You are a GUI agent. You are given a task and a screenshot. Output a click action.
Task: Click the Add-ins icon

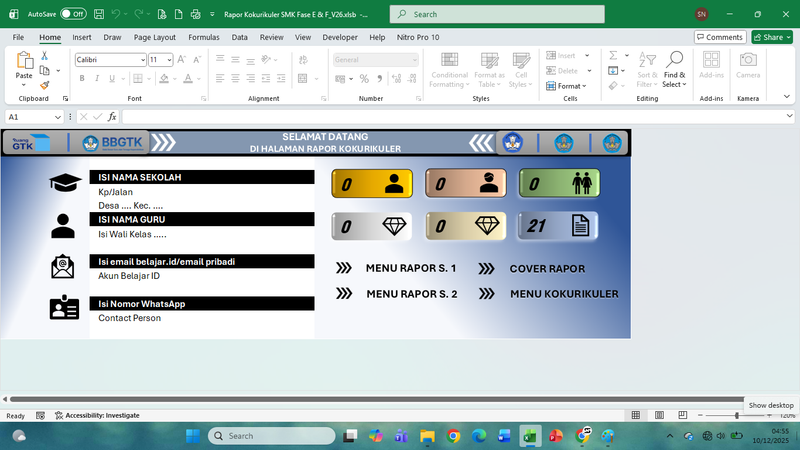pos(711,65)
